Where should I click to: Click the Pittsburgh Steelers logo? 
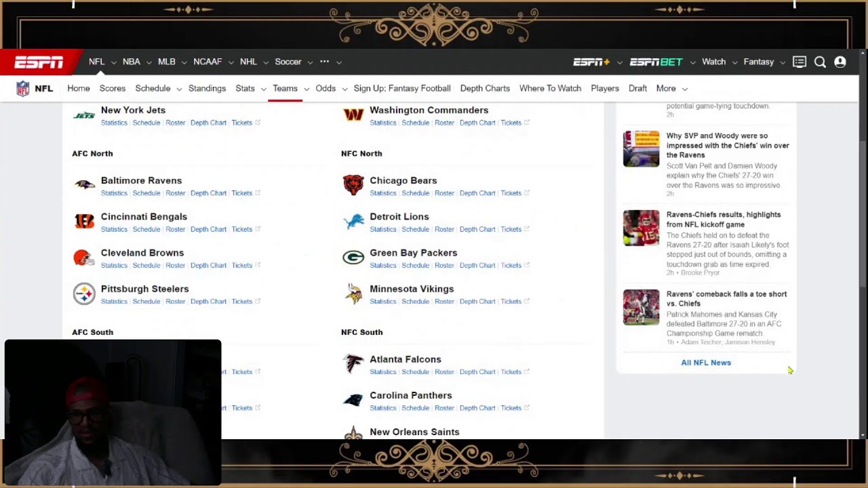(84, 293)
